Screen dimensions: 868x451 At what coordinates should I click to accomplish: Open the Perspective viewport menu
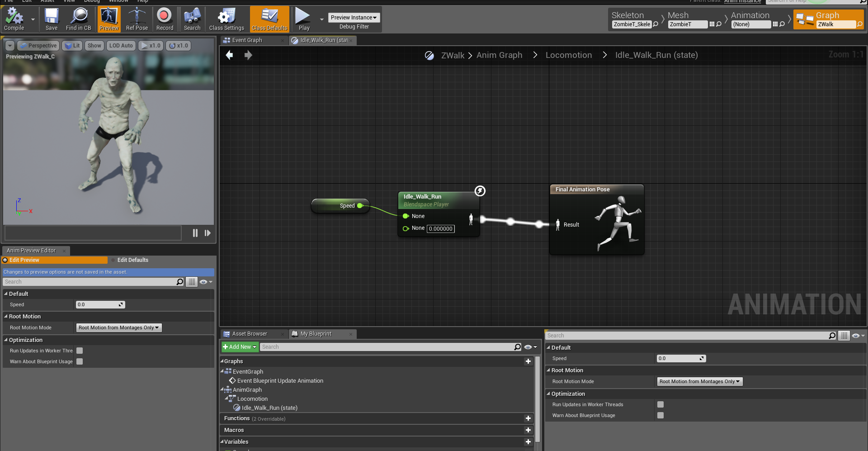tap(38, 46)
